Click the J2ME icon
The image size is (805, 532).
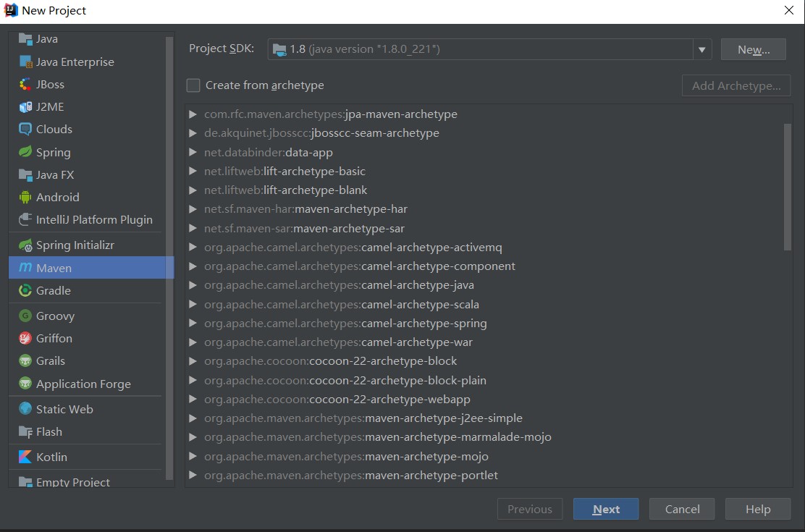[25, 107]
